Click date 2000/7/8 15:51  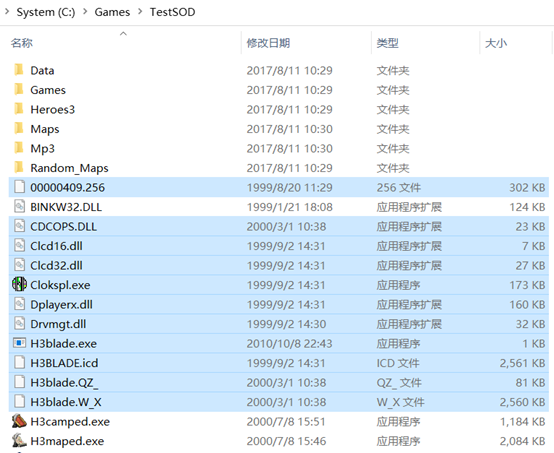tap(286, 422)
